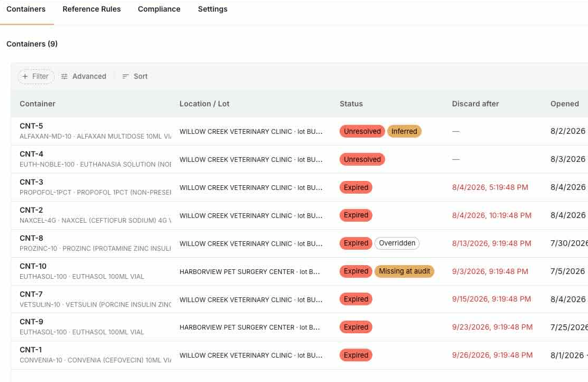Open Advanced filter options

(x=84, y=76)
